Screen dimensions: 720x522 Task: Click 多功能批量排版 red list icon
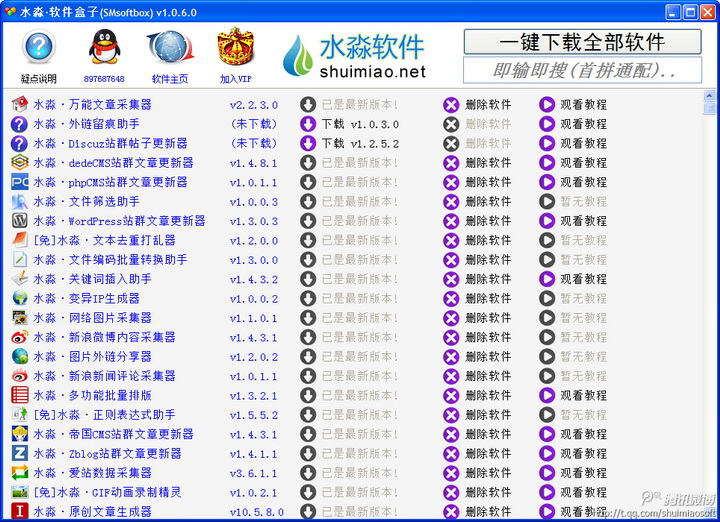point(19,395)
